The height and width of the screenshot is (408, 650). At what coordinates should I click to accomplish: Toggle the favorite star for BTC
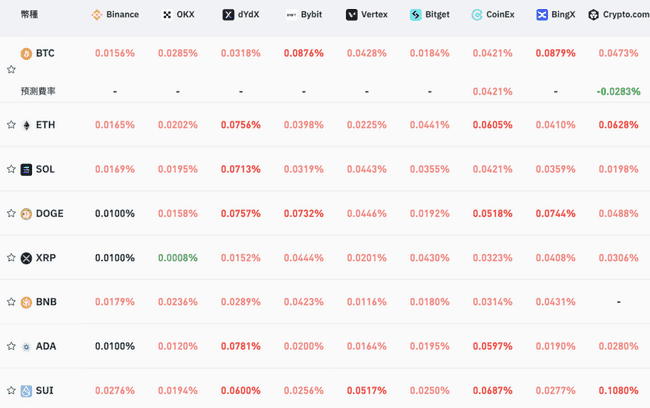(11, 69)
